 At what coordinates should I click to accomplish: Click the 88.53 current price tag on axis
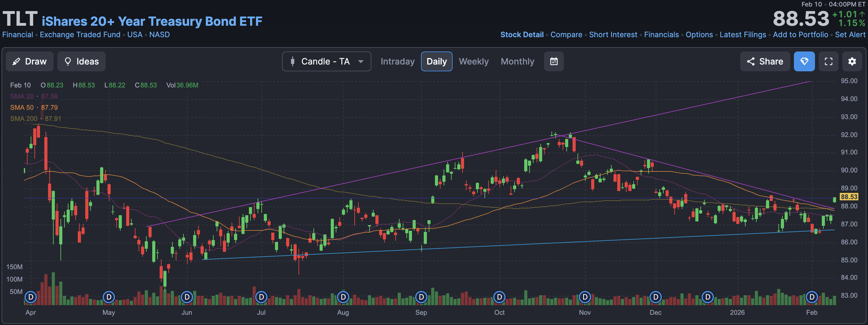[848, 197]
